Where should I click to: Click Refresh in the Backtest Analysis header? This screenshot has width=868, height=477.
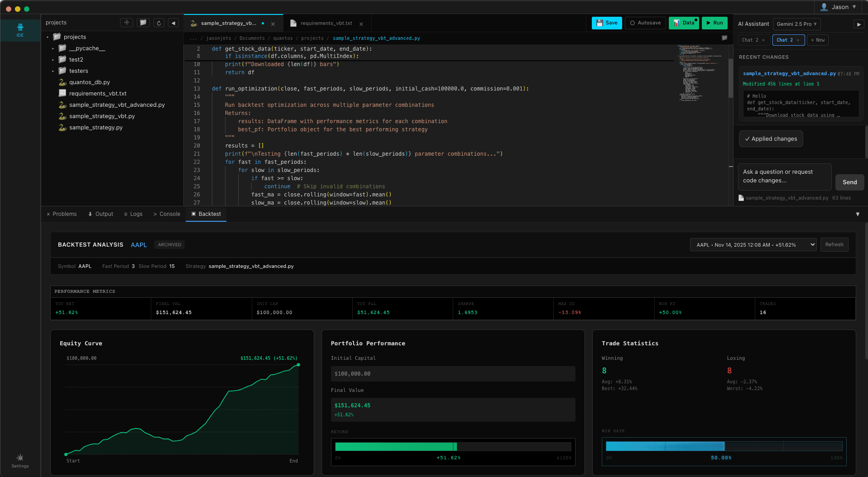[834, 244]
